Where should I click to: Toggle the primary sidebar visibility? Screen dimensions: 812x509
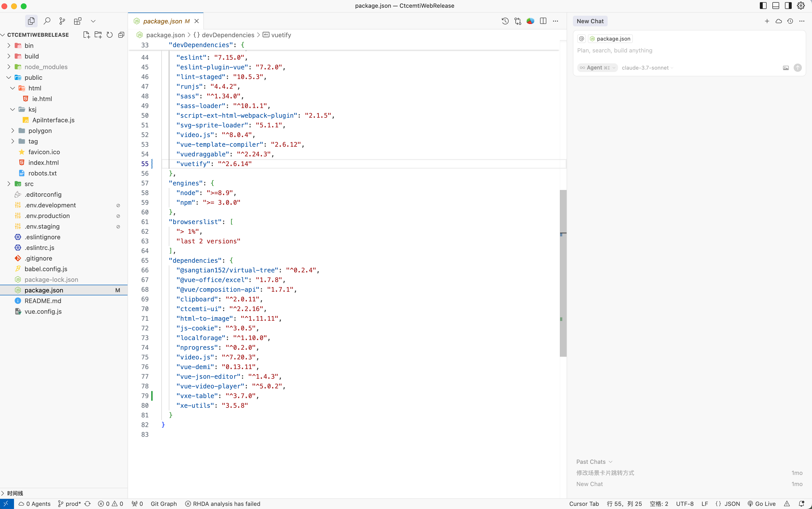point(763,5)
